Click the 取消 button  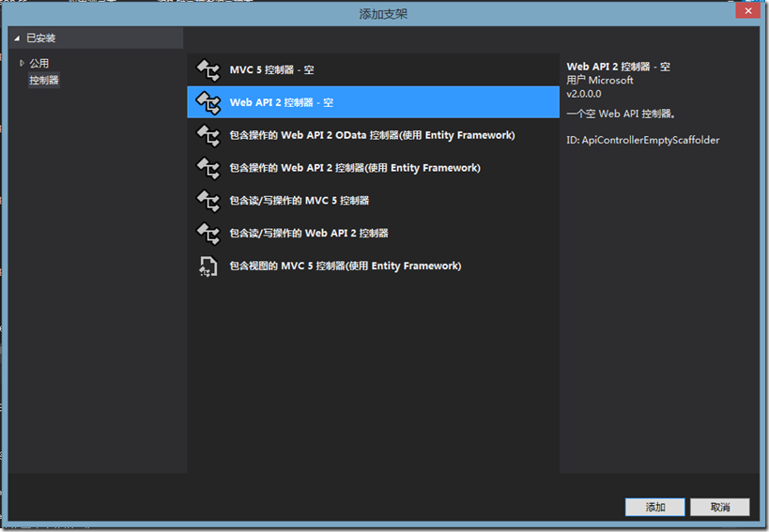tap(720, 507)
